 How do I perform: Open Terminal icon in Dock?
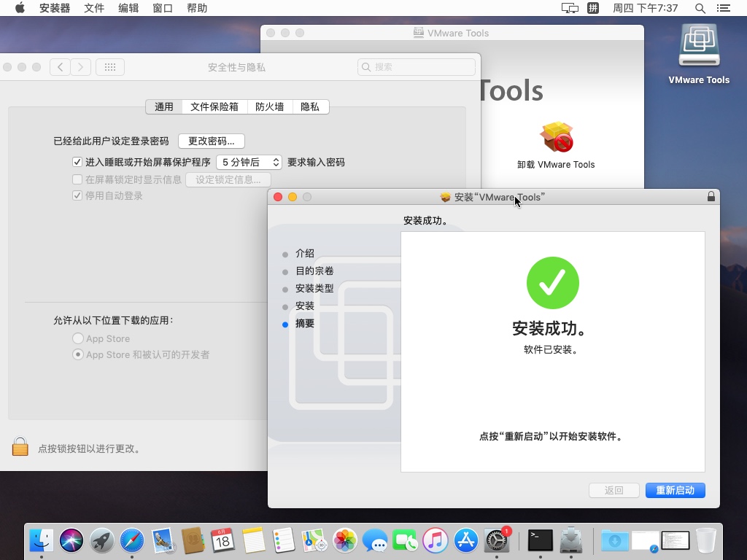pyautogui.click(x=541, y=540)
